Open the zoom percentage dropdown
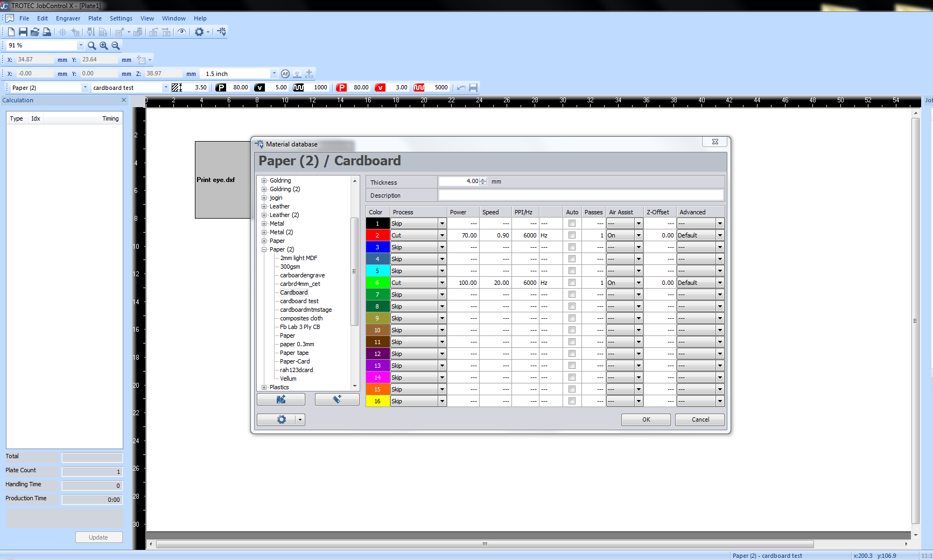Screen dimensions: 933x560 81,46
